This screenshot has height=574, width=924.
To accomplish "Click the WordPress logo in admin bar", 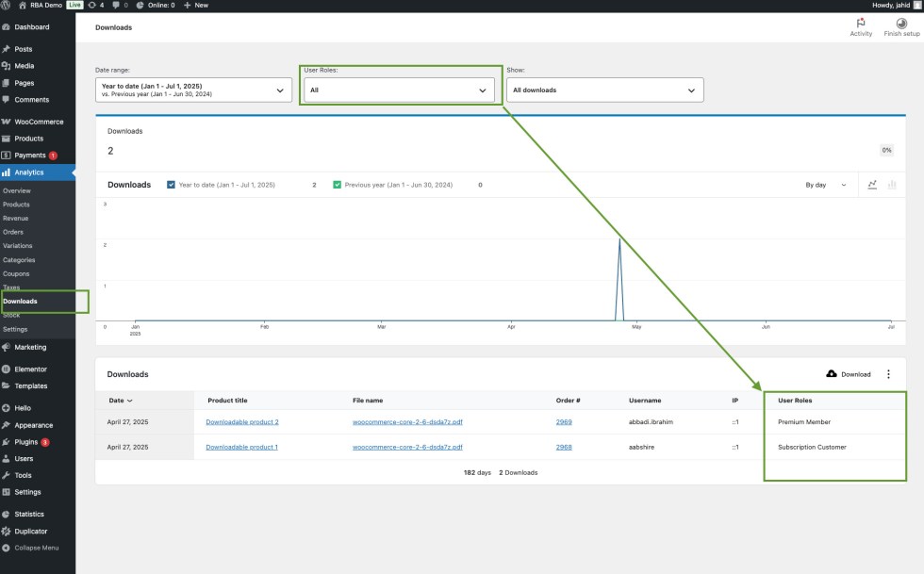I will click(7, 5).
